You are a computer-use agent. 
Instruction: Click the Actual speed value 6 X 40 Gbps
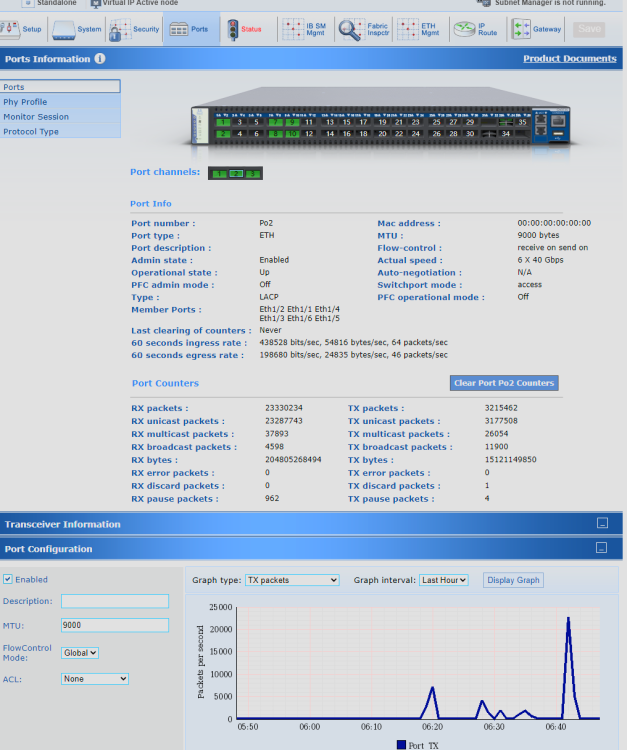click(x=540, y=260)
